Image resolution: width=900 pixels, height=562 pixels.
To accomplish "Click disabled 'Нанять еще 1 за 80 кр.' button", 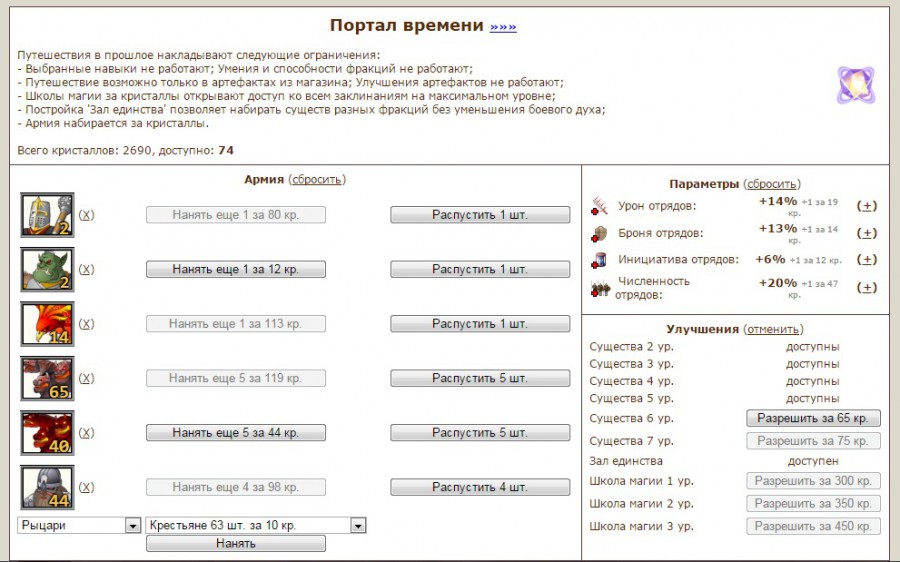I will (x=236, y=215).
